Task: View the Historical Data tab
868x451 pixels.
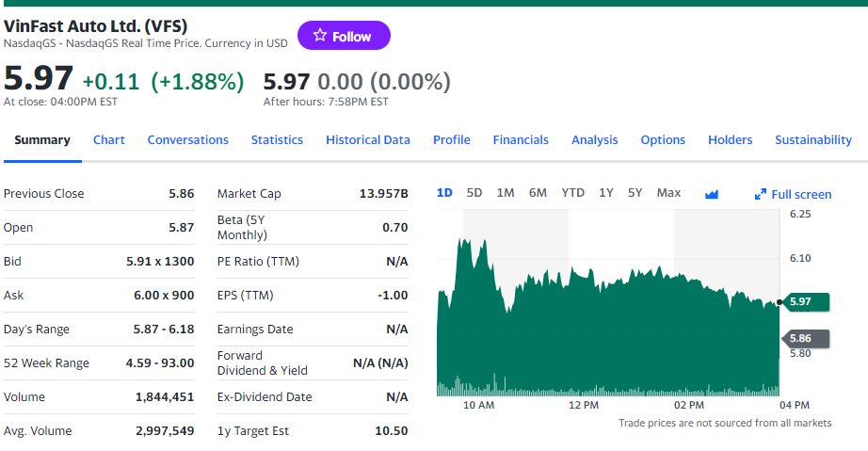Action: [368, 139]
